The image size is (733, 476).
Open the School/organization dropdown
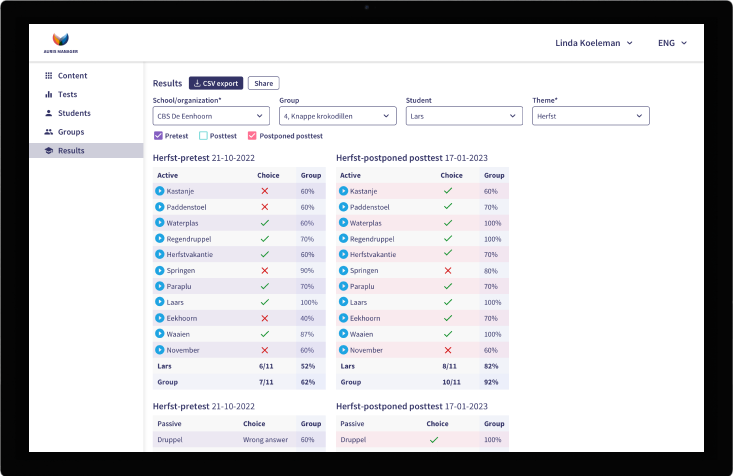click(x=211, y=116)
